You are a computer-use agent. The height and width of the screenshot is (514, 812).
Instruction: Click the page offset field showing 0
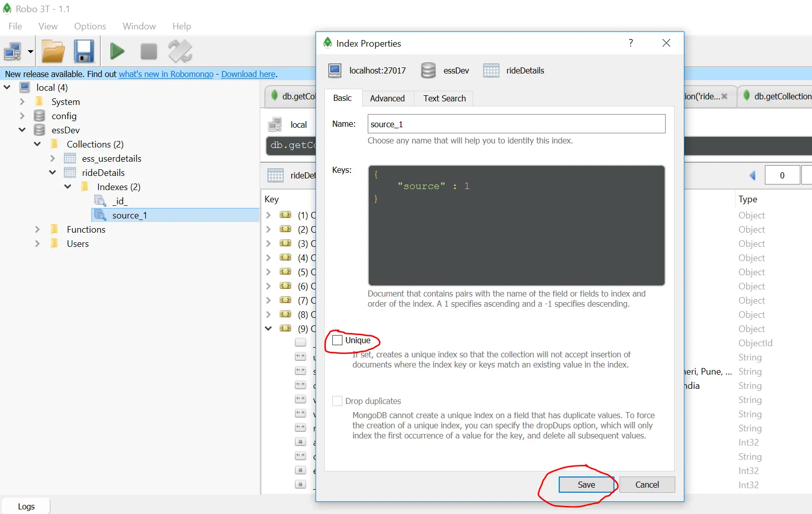tap(782, 175)
